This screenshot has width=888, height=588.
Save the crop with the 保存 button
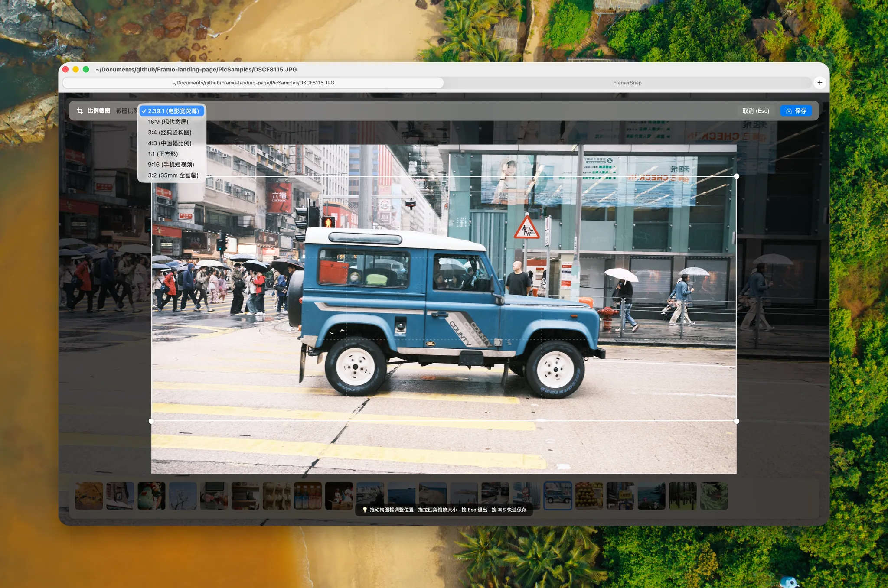796,111
